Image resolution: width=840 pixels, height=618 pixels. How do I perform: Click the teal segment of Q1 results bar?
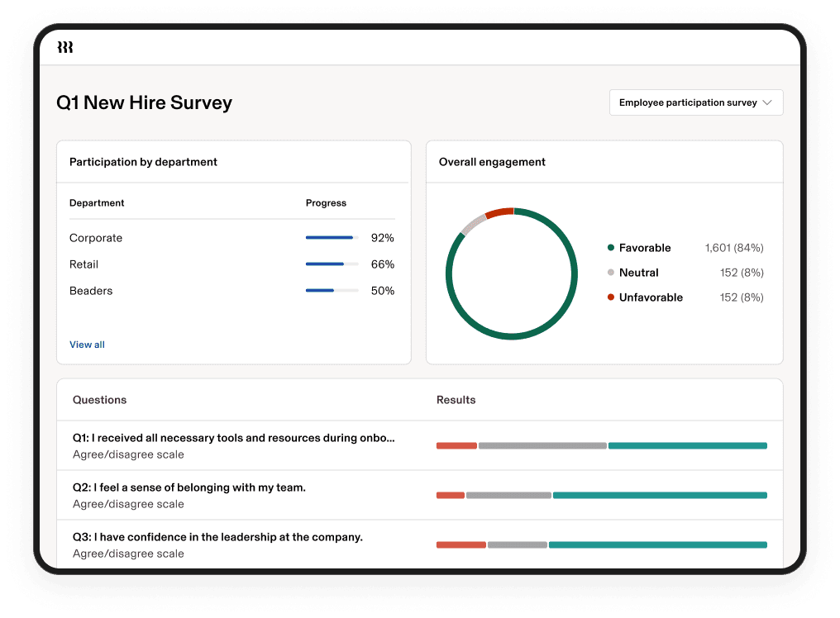[687, 446]
